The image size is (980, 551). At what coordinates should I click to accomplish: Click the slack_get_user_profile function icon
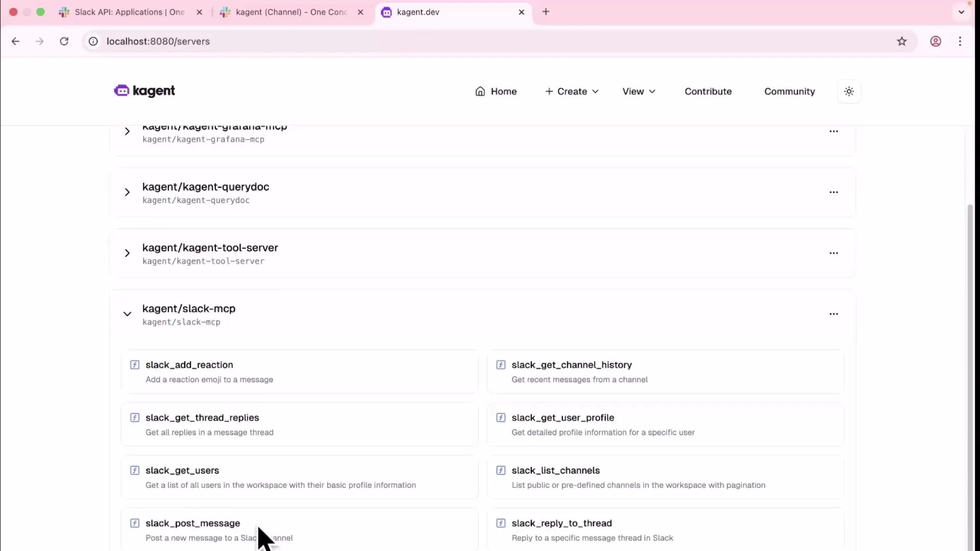[x=501, y=418]
